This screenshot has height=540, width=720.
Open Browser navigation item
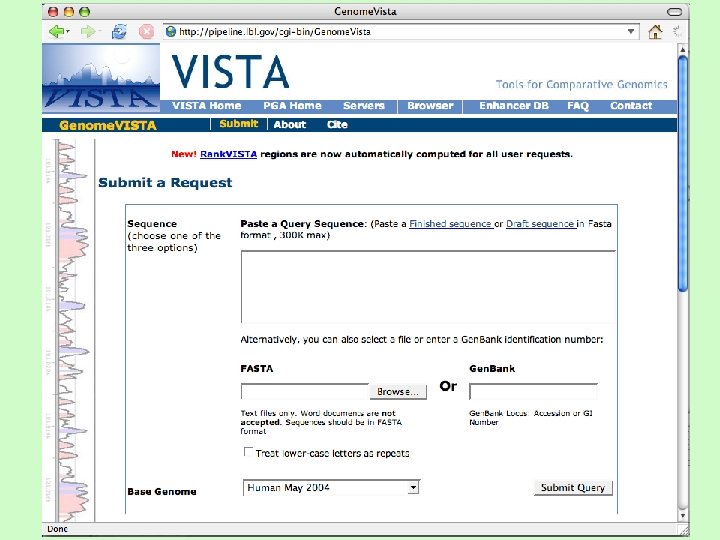(x=430, y=106)
